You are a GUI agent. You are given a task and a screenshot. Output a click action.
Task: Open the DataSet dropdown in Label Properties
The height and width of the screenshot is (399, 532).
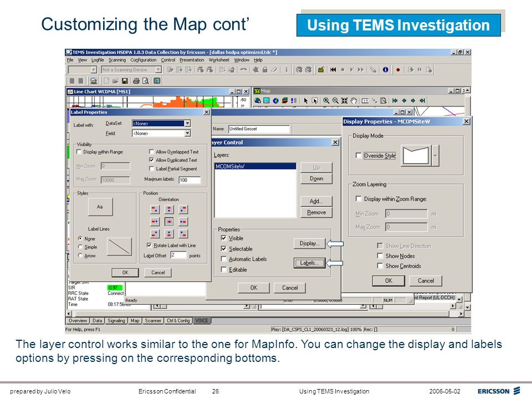pyautogui.click(x=188, y=124)
